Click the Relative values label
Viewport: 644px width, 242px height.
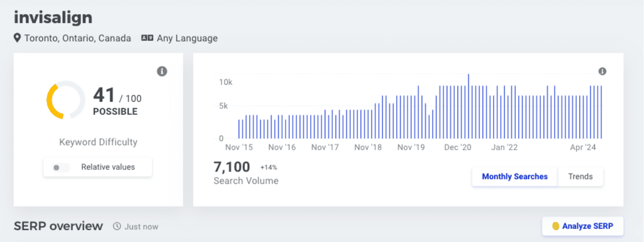click(x=108, y=167)
